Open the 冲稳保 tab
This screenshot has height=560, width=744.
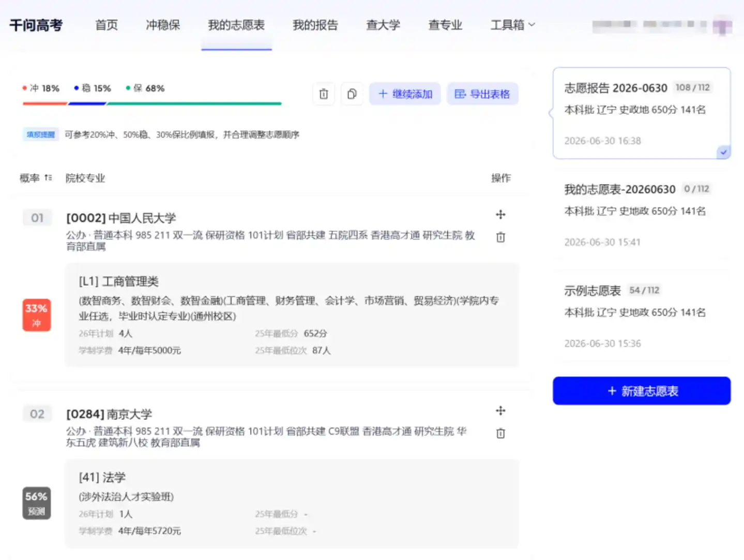(163, 25)
